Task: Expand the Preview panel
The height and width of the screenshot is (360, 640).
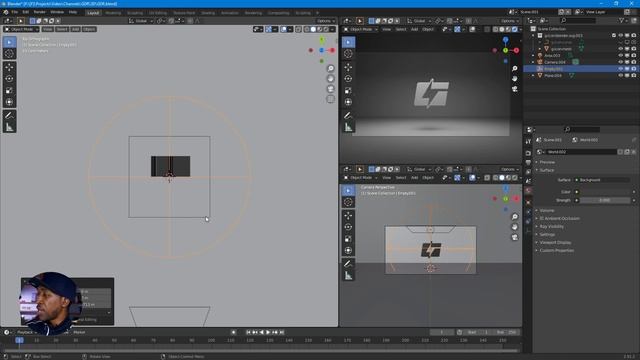Action: (547, 162)
